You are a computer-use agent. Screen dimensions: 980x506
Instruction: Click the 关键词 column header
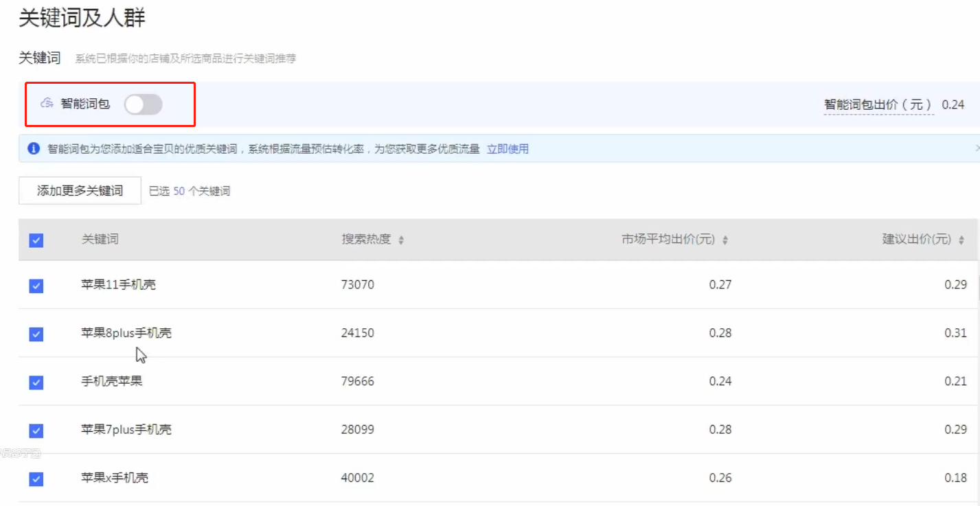100,240
